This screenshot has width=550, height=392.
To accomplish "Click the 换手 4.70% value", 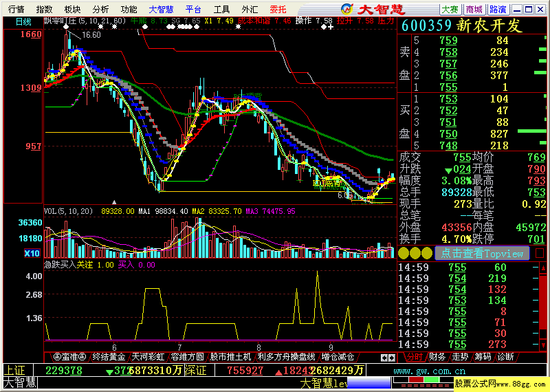I will click(456, 239).
